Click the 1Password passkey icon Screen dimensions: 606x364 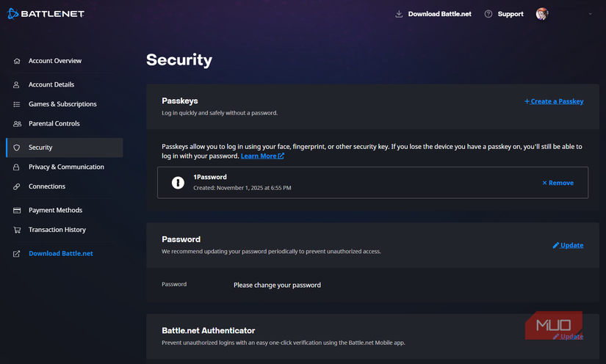(x=178, y=183)
